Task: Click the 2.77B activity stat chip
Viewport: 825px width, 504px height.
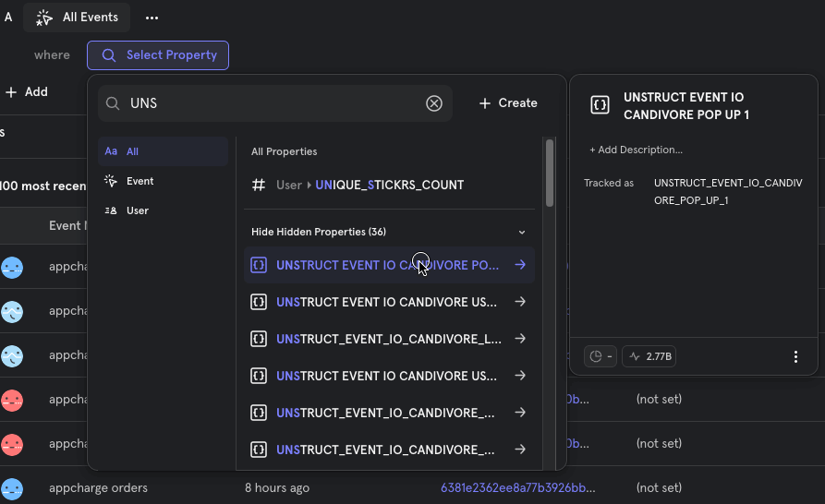Action: tap(650, 356)
